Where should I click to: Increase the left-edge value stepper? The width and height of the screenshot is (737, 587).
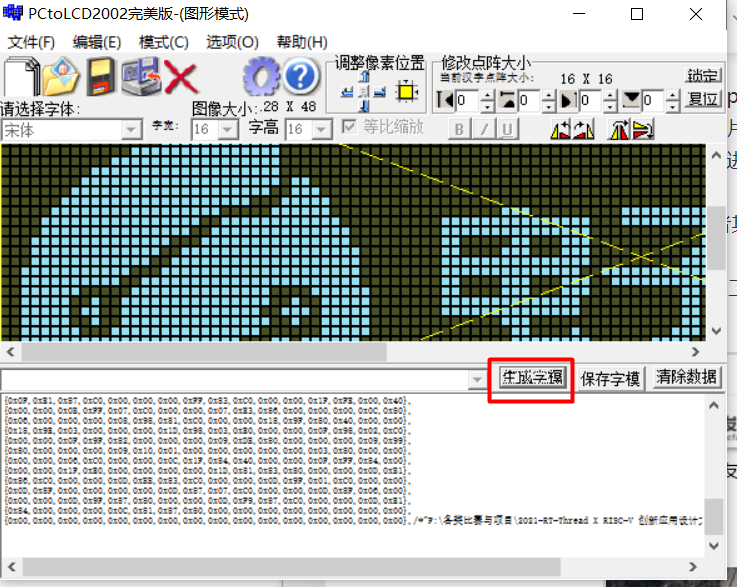pyautogui.click(x=487, y=95)
